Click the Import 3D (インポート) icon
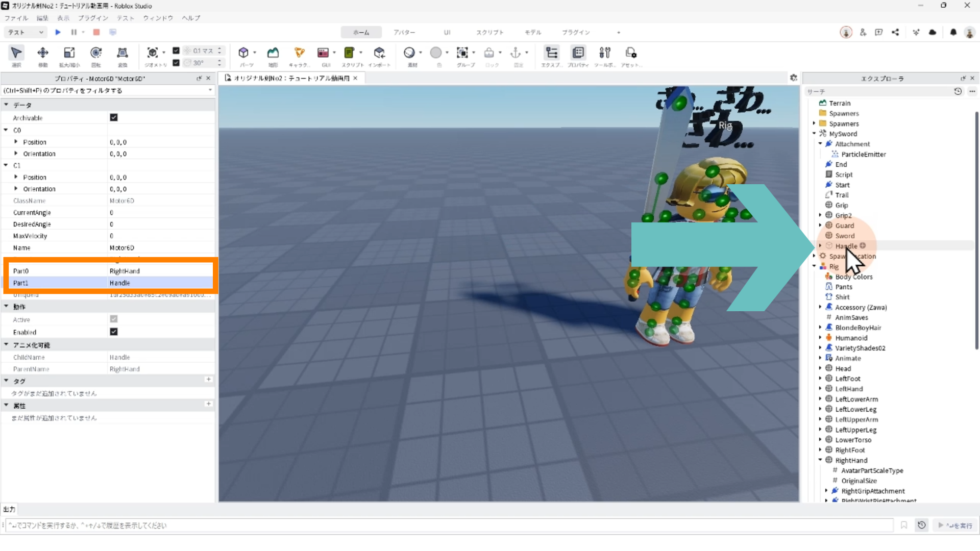 (379, 53)
